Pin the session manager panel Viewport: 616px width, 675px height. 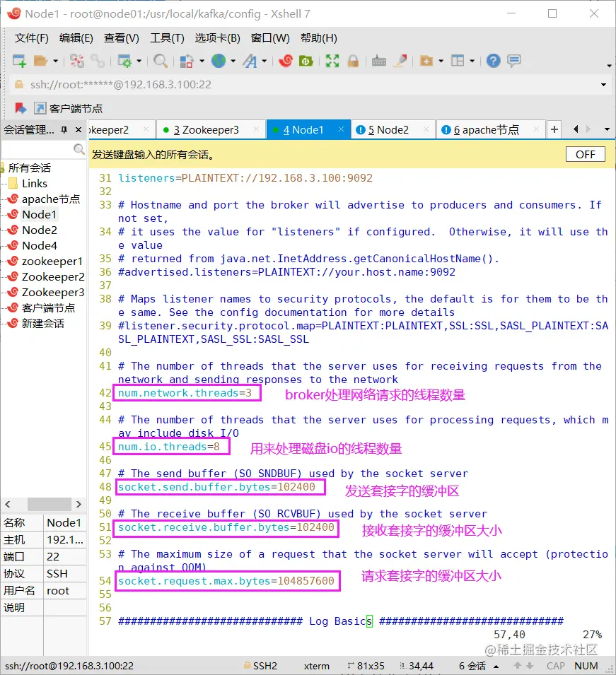click(64, 129)
